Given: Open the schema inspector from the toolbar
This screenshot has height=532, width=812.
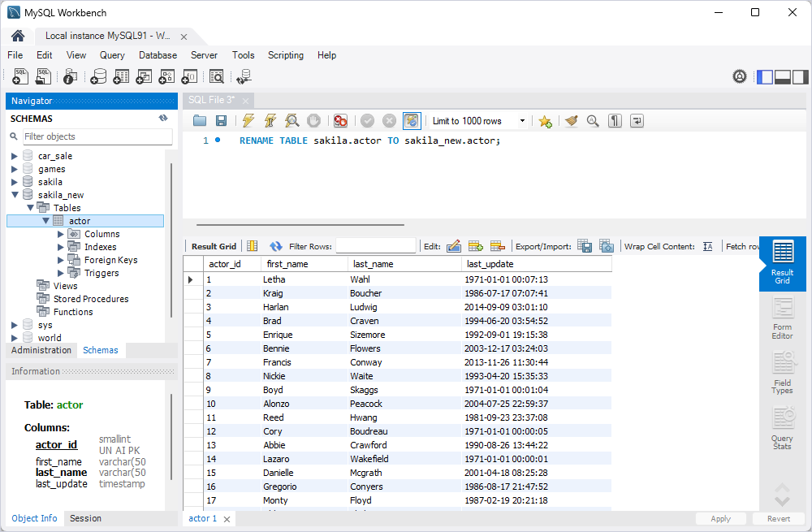Looking at the screenshot, I should [71, 76].
